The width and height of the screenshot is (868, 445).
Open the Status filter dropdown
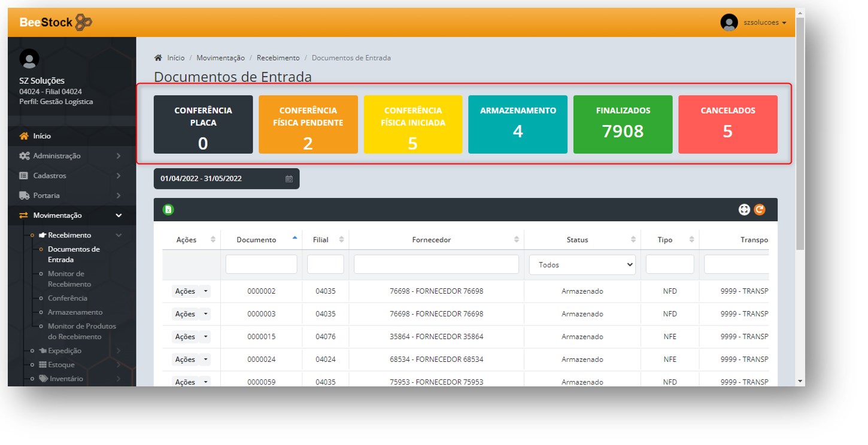582,265
